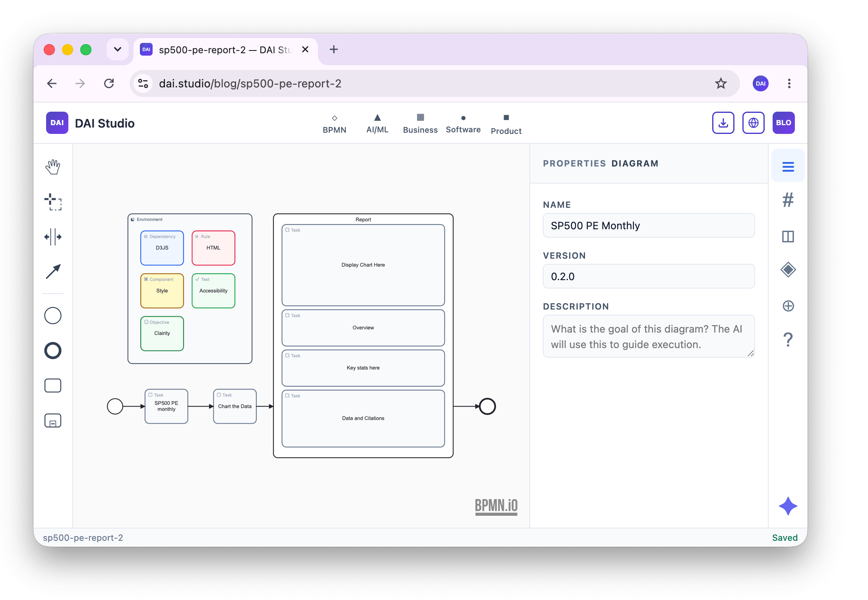Switch to the Business category
The image size is (868, 600).
pyautogui.click(x=420, y=124)
